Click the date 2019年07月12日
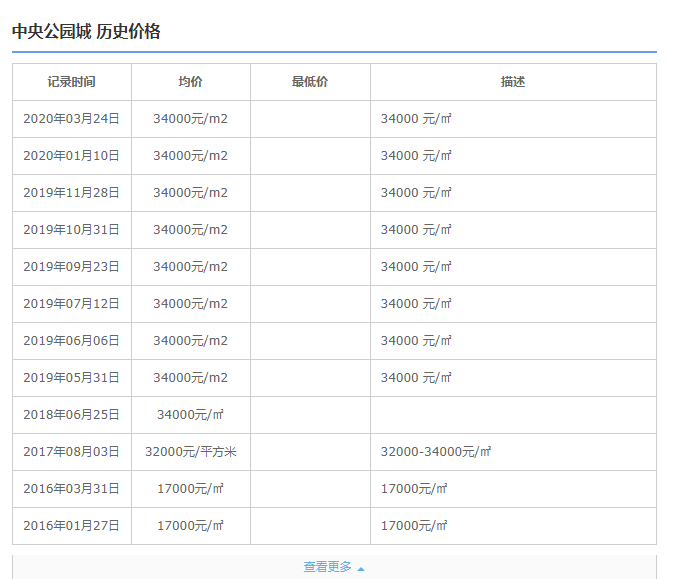The image size is (685, 579). pyautogui.click(x=71, y=304)
